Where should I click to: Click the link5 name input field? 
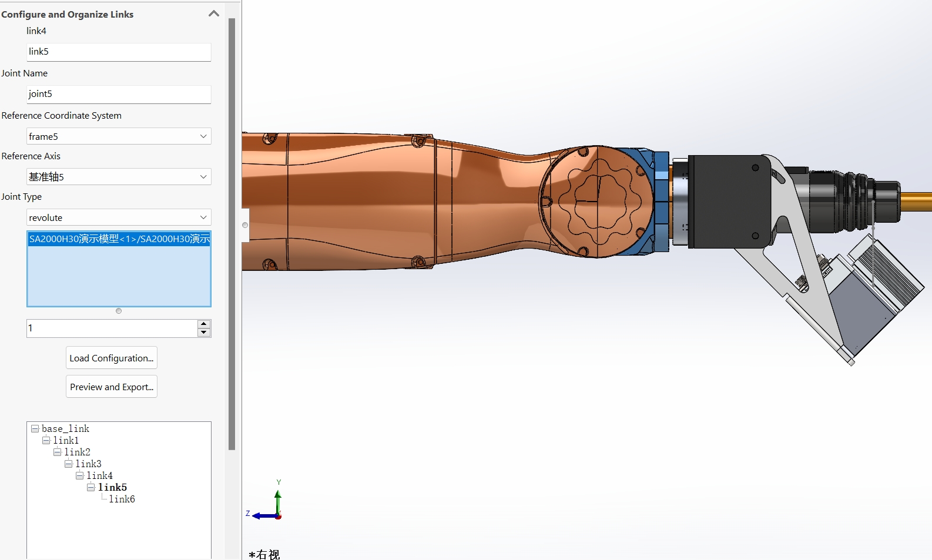coord(118,52)
